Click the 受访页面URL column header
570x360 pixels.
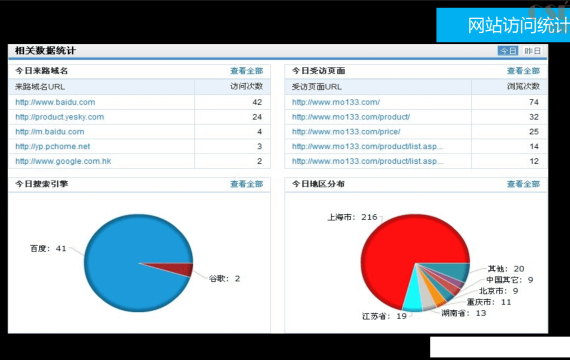click(x=317, y=87)
